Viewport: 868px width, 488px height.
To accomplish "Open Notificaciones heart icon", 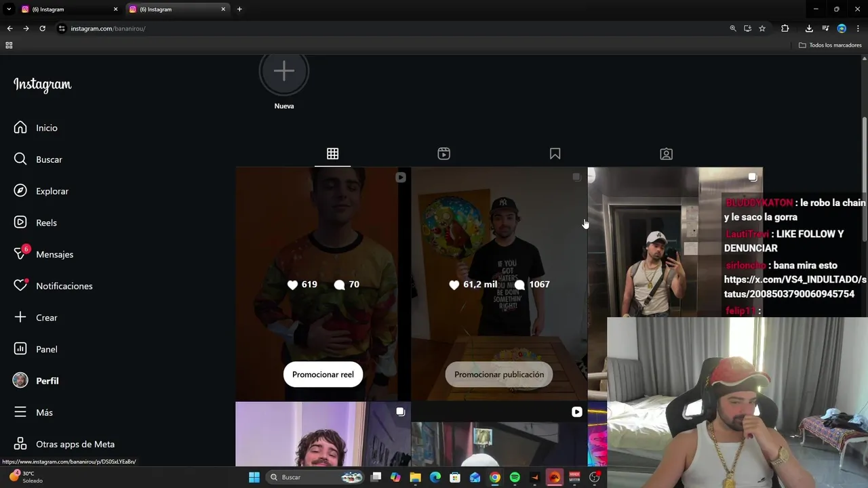I will tap(20, 285).
